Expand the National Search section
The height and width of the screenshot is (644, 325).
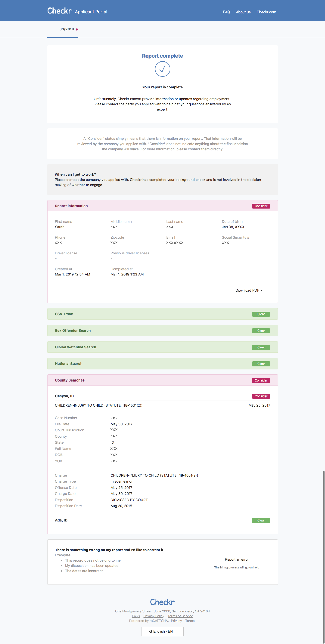click(x=69, y=364)
